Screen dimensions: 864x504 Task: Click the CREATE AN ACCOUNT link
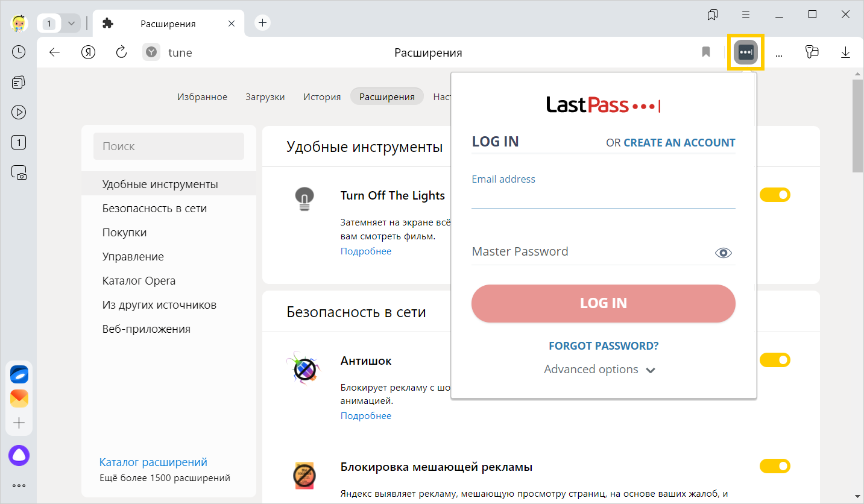pyautogui.click(x=679, y=143)
